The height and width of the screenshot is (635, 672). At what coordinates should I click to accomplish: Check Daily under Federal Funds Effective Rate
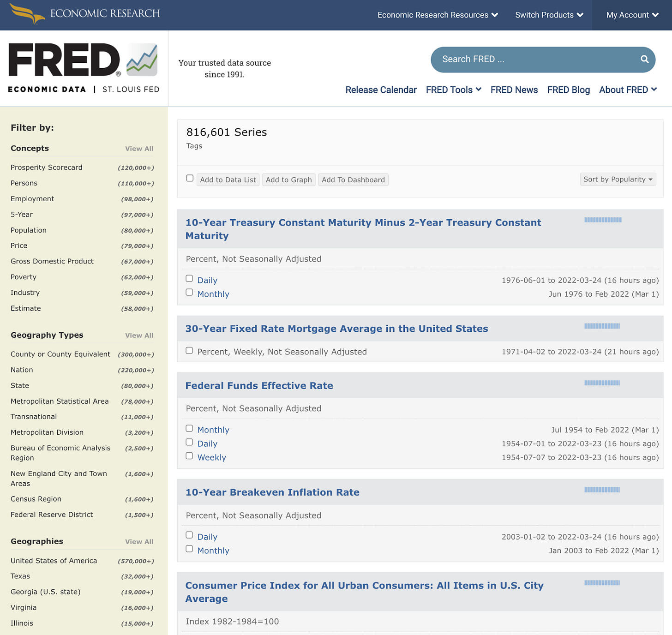tap(189, 442)
